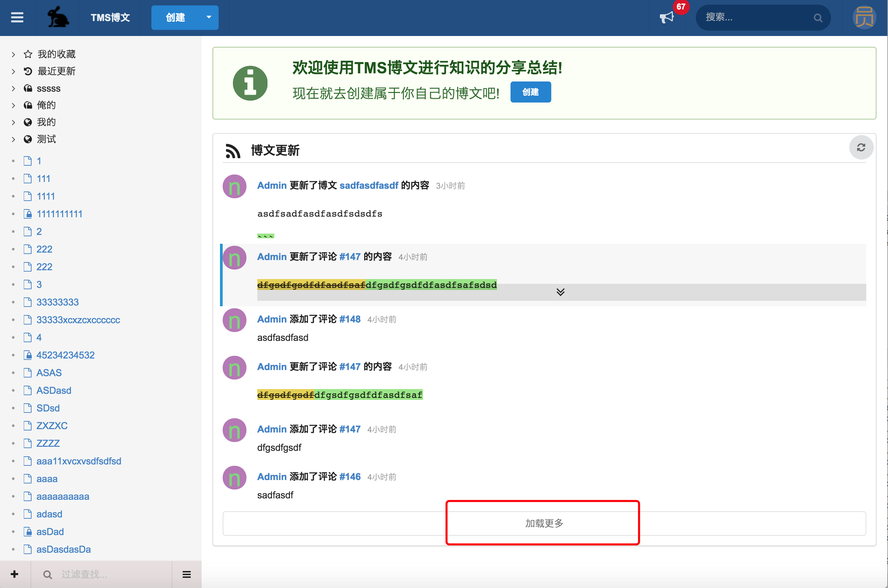Open the announcements megaphone icon
This screenshot has height=588, width=888.
click(x=667, y=18)
